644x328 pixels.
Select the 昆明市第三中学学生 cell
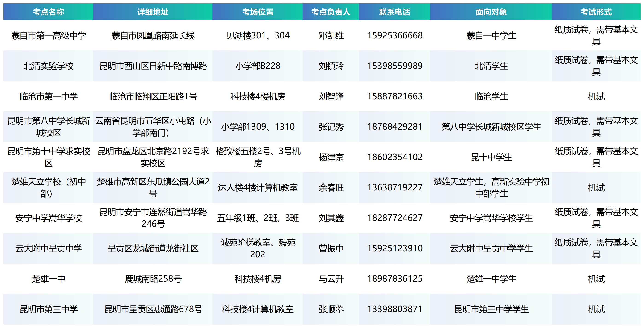click(491, 309)
